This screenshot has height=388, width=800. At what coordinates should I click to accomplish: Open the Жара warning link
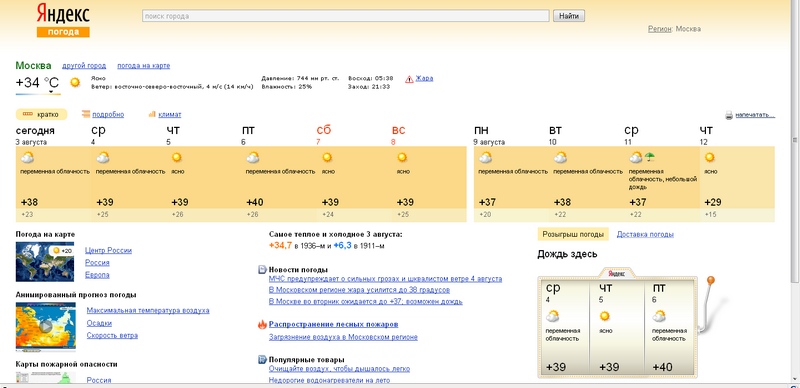tap(424, 79)
